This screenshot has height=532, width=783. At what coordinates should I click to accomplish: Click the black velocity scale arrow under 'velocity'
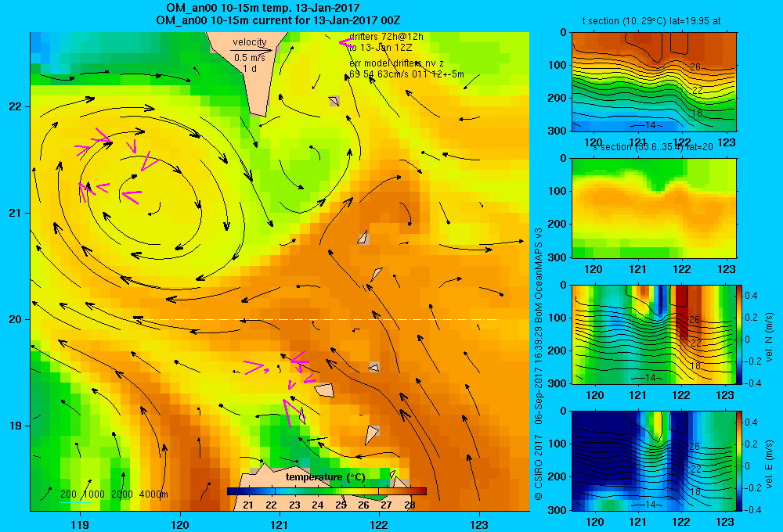[x=251, y=50]
